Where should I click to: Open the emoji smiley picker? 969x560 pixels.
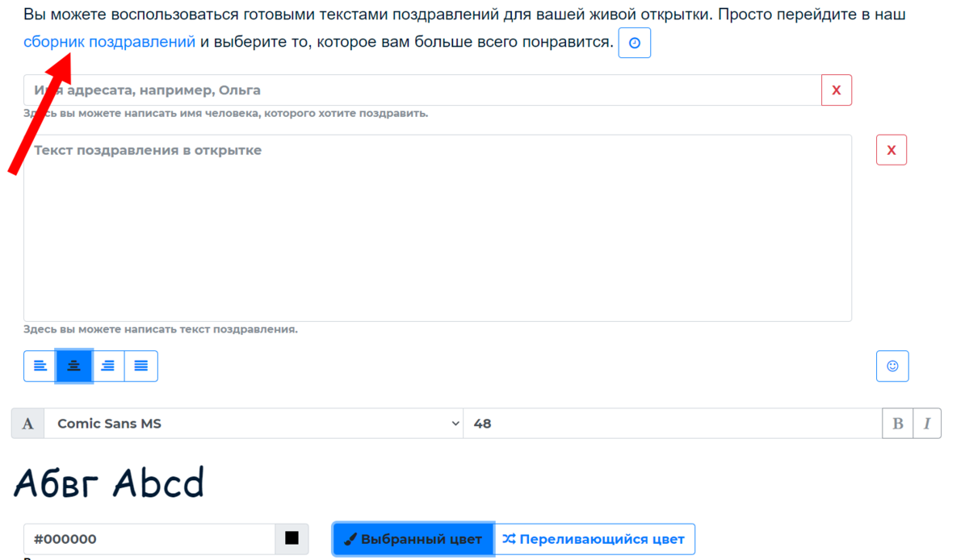coord(892,366)
